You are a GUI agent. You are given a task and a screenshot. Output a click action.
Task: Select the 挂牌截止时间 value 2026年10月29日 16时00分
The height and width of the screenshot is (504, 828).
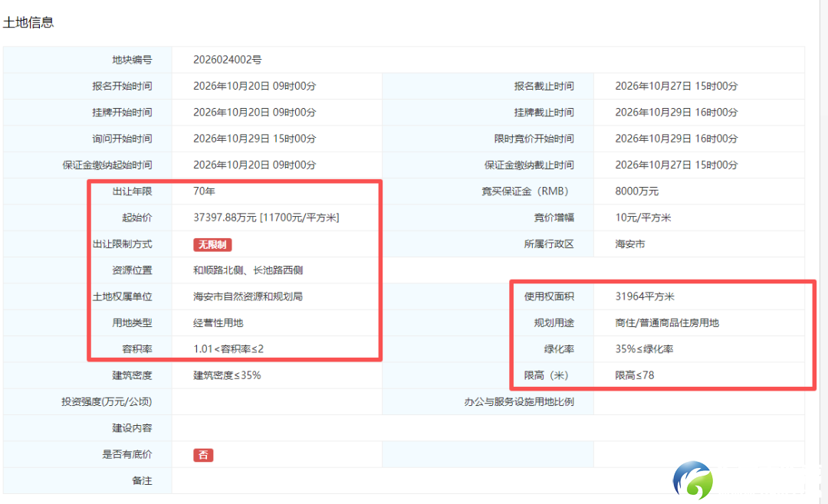click(676, 113)
